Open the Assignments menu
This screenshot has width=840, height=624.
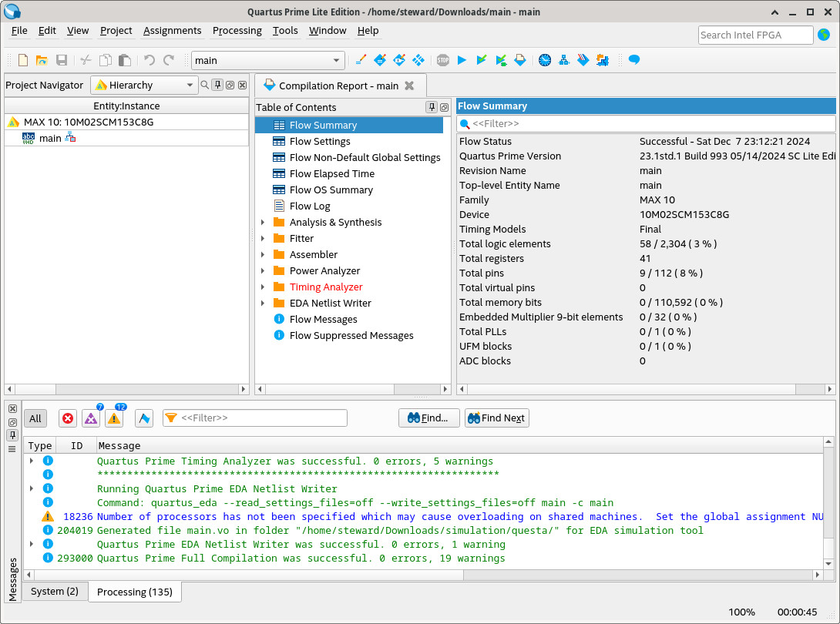tap(172, 31)
